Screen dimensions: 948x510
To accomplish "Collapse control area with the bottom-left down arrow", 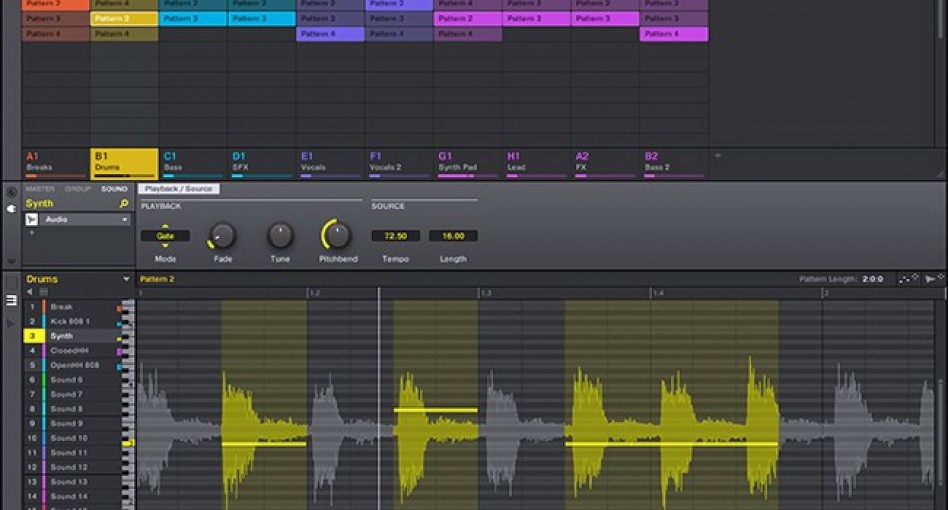I will [x=11, y=261].
